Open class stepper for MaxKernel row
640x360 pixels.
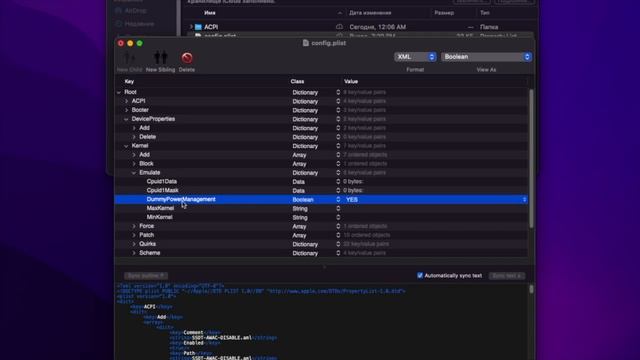click(338, 209)
